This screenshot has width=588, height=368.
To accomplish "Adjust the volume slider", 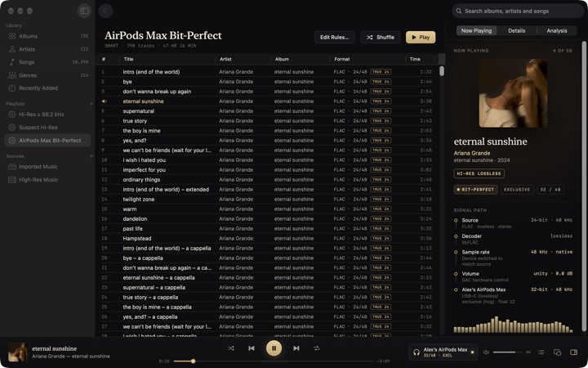I will (x=507, y=352).
